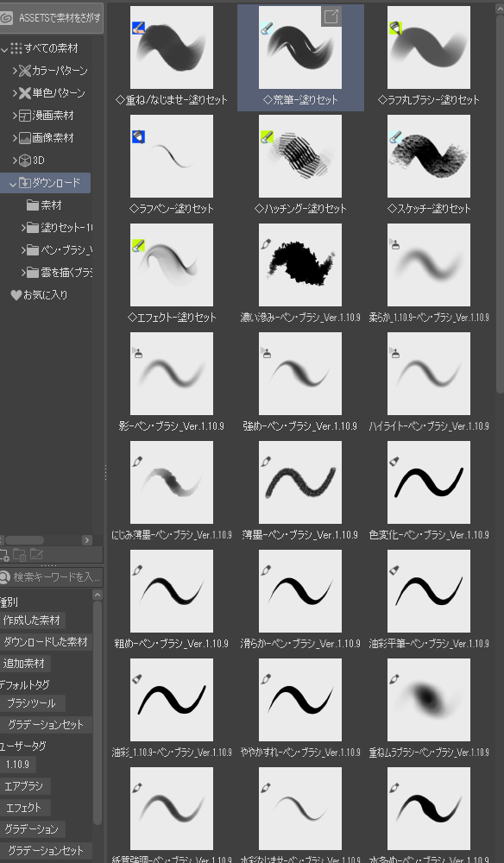
Task: Open external-link icon on 荒筆-塗りセット thumbnail
Action: [331, 16]
